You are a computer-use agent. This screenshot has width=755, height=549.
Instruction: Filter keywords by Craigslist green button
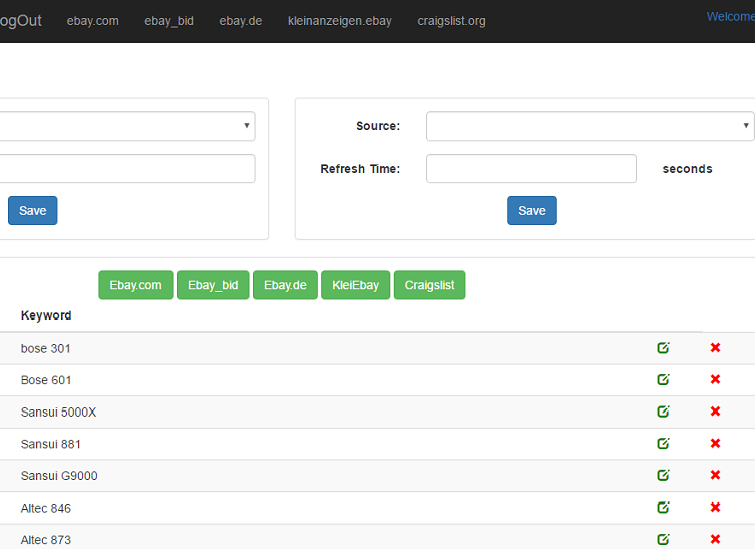pyautogui.click(x=430, y=285)
